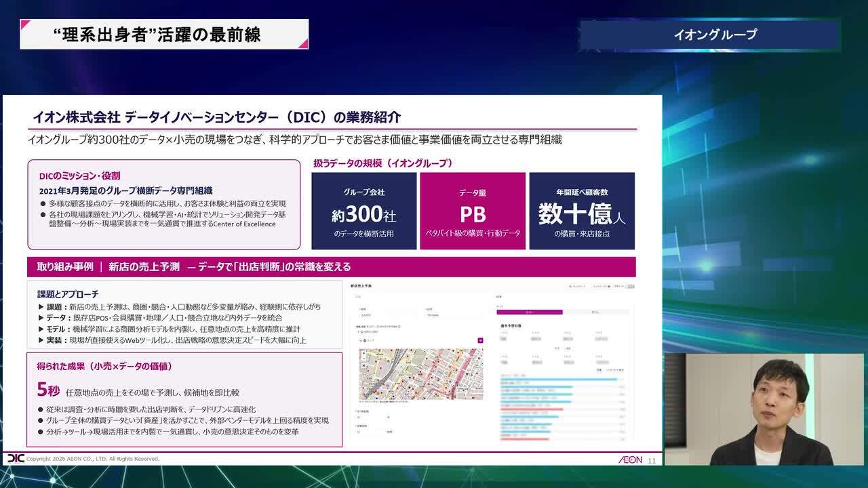Click the 得られた成果 heading
This screenshot has width=868, height=488.
104,366
